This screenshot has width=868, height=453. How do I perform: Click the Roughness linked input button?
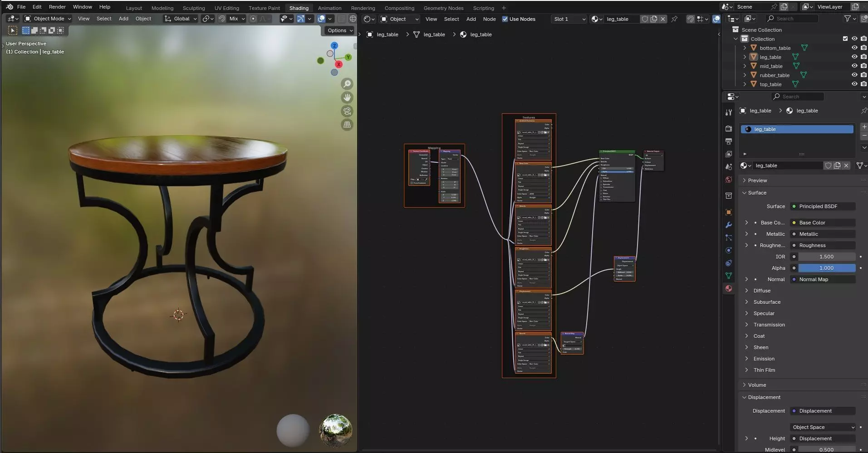(823, 245)
